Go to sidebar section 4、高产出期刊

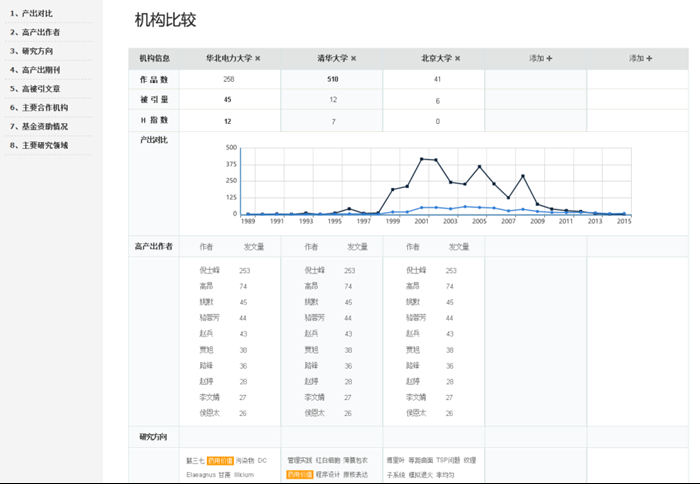(34, 70)
